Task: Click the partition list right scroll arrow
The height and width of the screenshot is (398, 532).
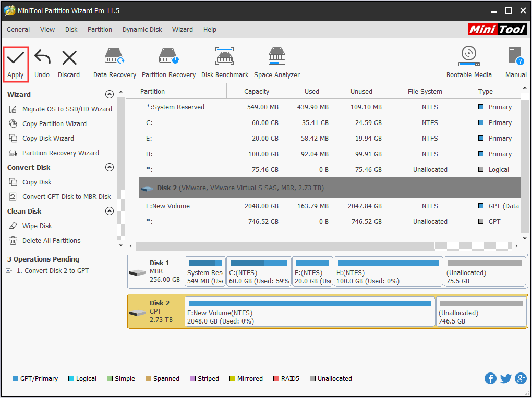Action: [x=516, y=246]
